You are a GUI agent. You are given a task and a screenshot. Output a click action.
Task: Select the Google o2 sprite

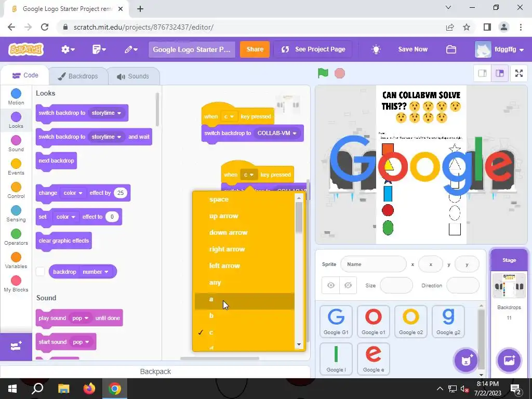point(411,321)
